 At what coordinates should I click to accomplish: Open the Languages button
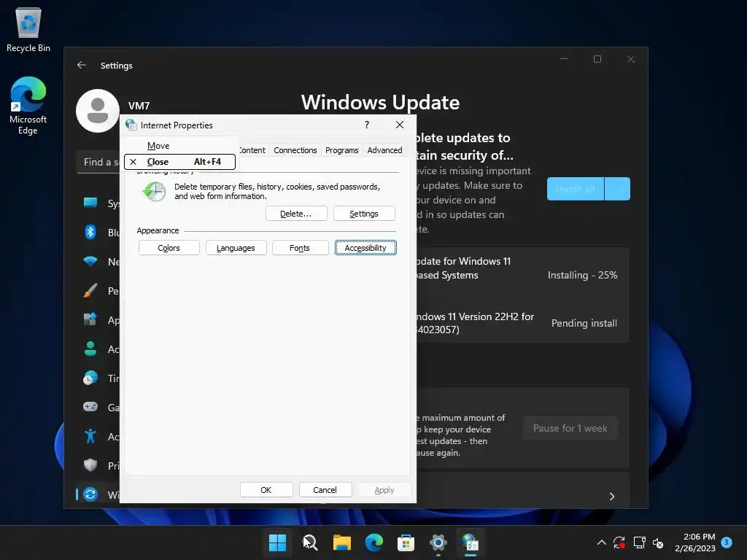coord(236,248)
